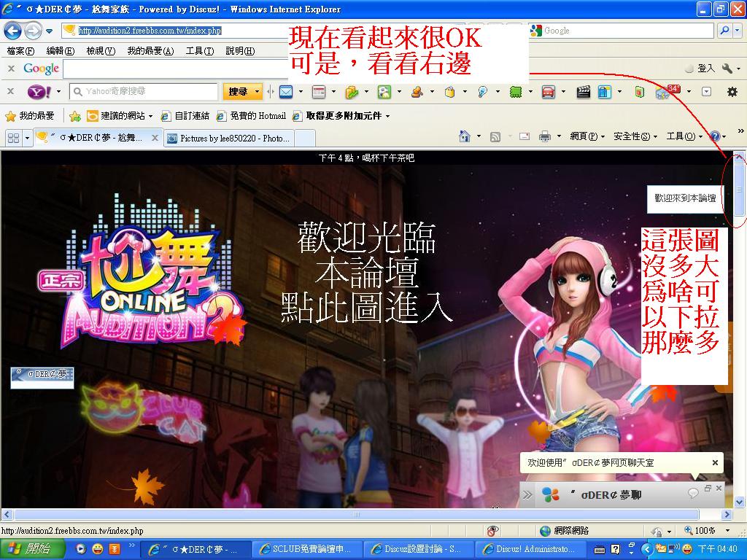Click the red car toolbar icon

coord(549,91)
